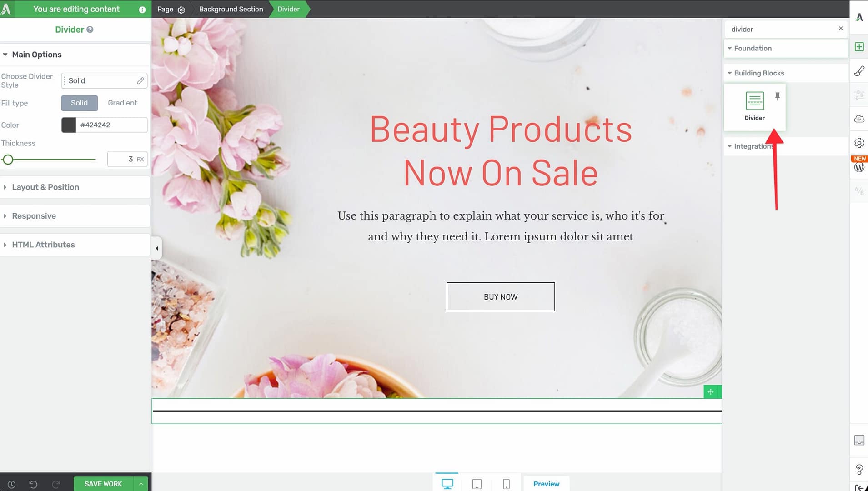The width and height of the screenshot is (868, 491).
Task: Click the Preview button
Action: pos(546,484)
